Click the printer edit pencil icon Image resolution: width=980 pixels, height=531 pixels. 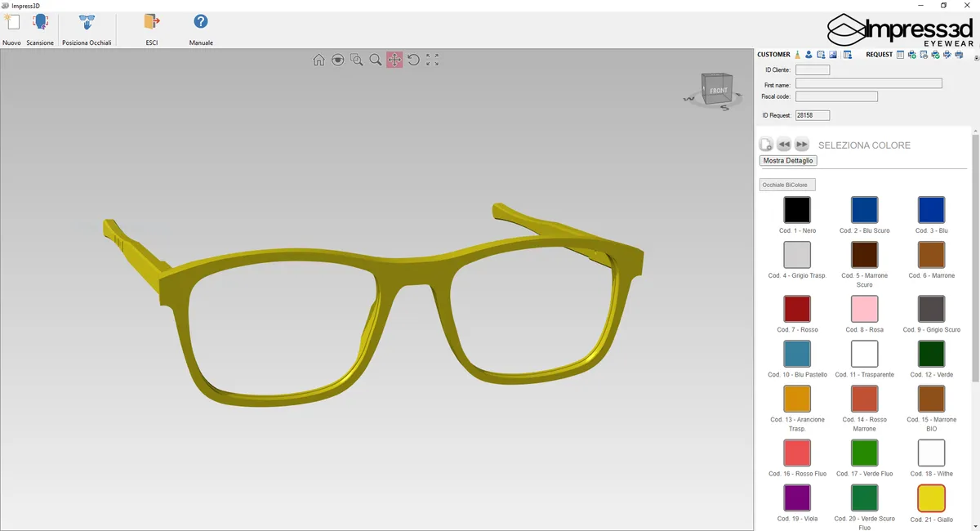(947, 55)
